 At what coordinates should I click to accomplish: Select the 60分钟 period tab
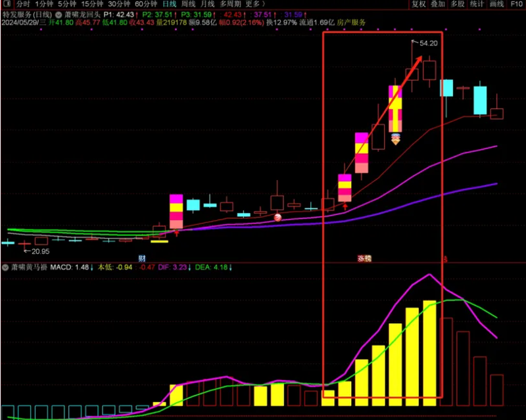point(145,4)
